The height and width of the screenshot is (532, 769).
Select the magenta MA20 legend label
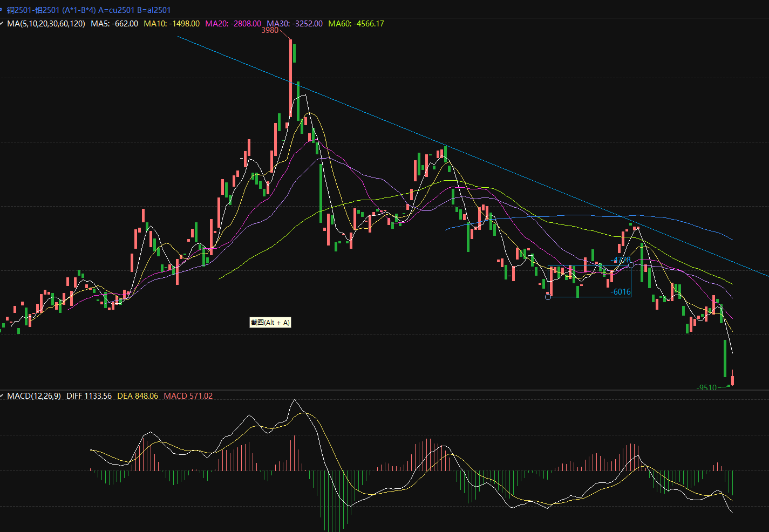point(233,24)
